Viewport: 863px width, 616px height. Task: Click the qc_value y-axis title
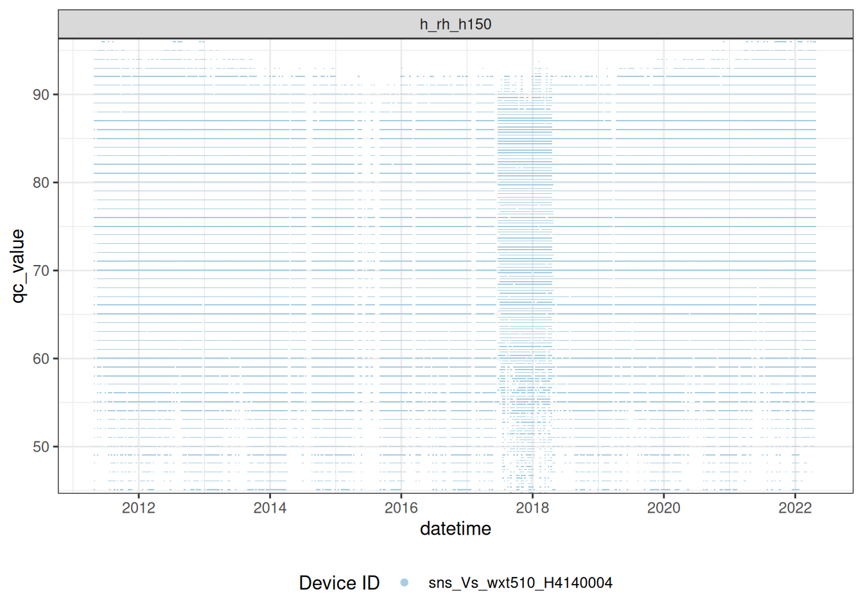coord(18,266)
